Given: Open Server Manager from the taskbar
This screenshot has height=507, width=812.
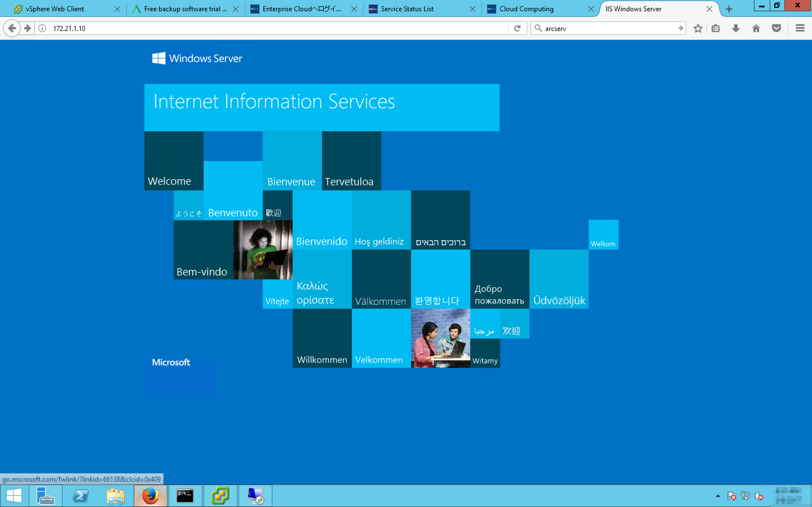Looking at the screenshot, I should 45,496.
